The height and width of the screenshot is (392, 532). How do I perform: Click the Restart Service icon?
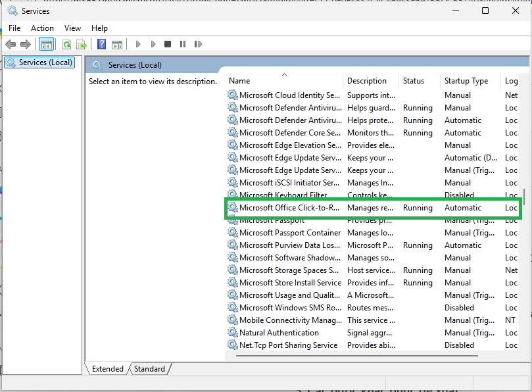click(198, 44)
